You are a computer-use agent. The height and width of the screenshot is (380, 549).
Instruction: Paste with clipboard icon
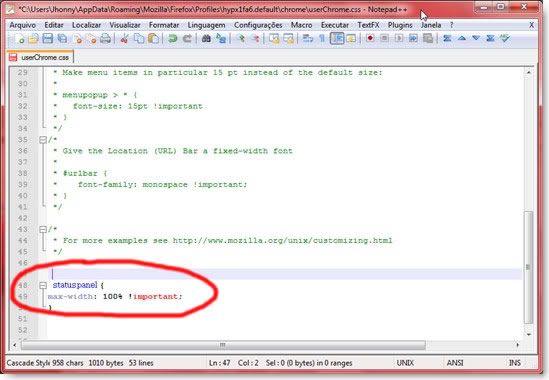153,39
